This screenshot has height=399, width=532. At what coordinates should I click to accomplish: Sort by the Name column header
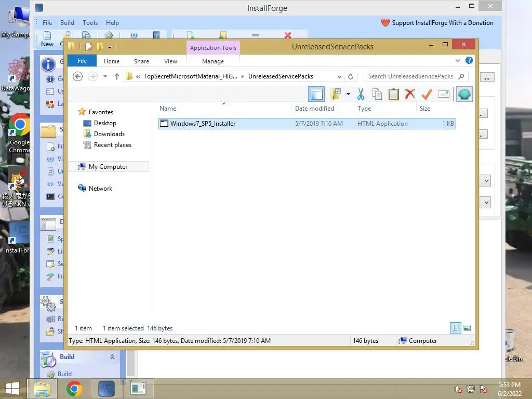point(224,109)
